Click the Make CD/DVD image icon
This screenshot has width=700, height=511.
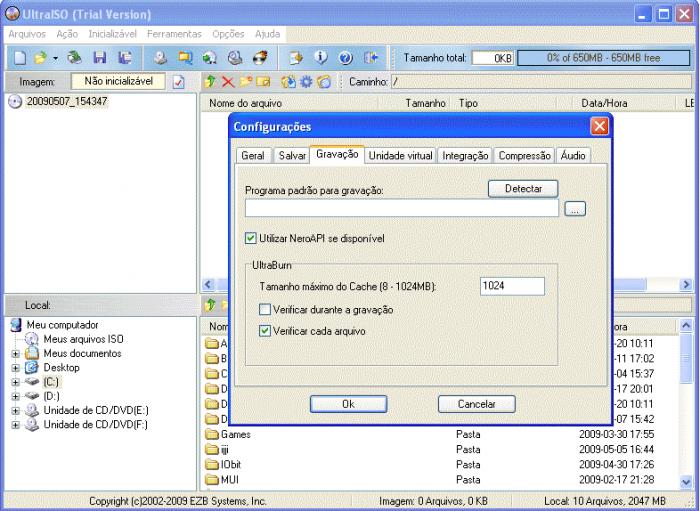[160, 58]
